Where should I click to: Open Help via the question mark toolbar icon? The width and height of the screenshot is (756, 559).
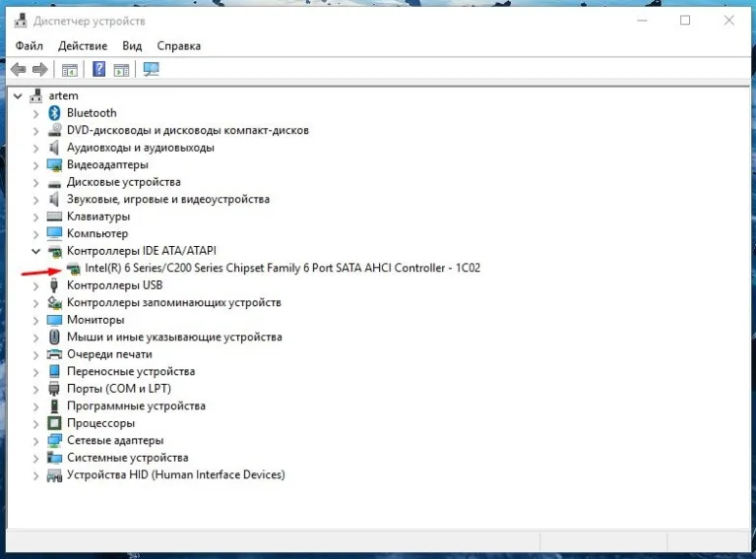98,70
